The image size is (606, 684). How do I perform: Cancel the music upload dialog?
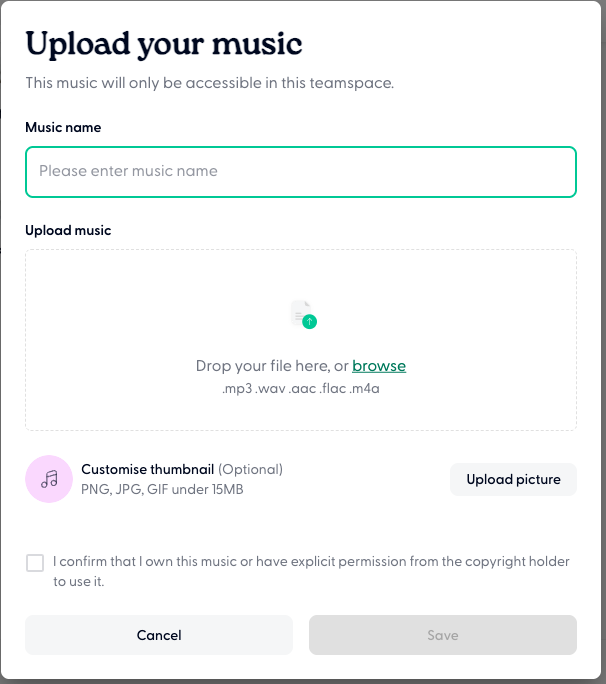tap(159, 635)
